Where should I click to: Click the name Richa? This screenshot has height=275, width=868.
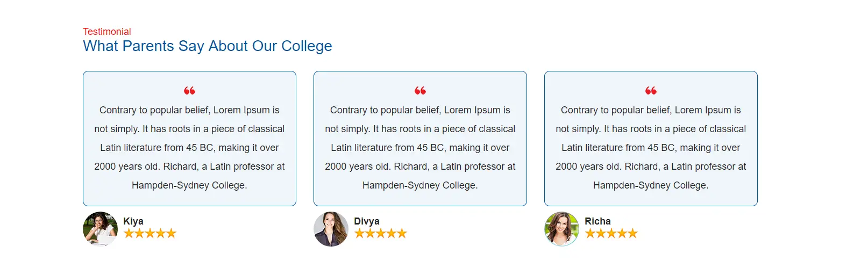point(597,221)
